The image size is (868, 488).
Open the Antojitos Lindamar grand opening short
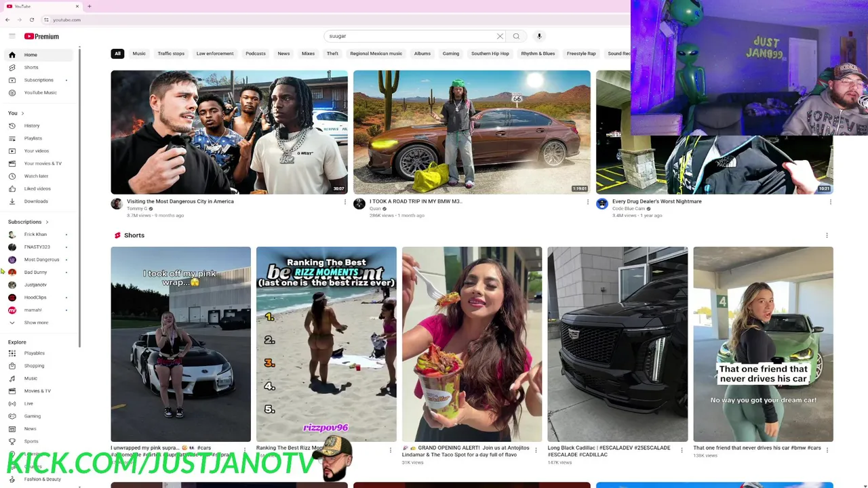pos(472,344)
